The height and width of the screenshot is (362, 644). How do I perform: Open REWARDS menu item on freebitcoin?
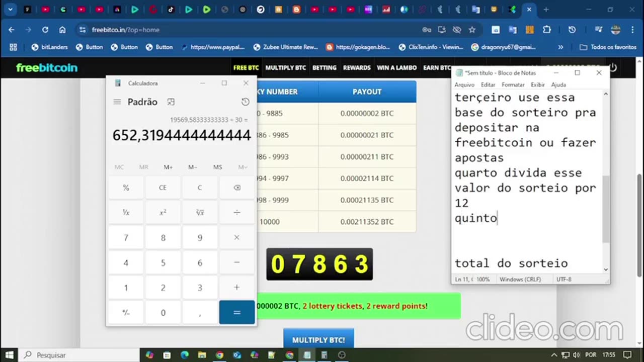(357, 68)
